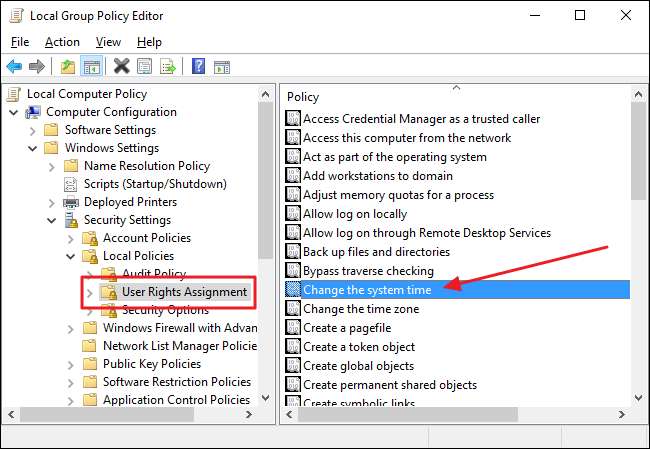Select 'Change the system time' policy
The image size is (650, 449).
click(367, 289)
